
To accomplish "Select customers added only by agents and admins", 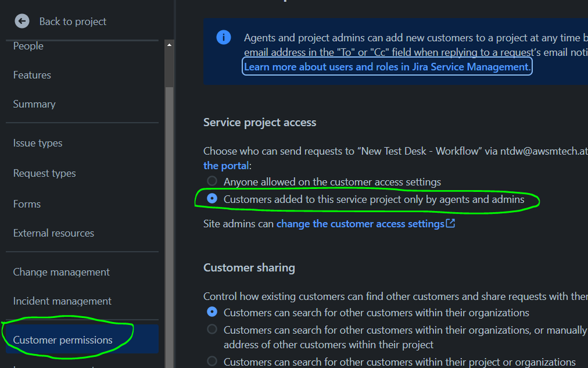I will pyautogui.click(x=212, y=198).
